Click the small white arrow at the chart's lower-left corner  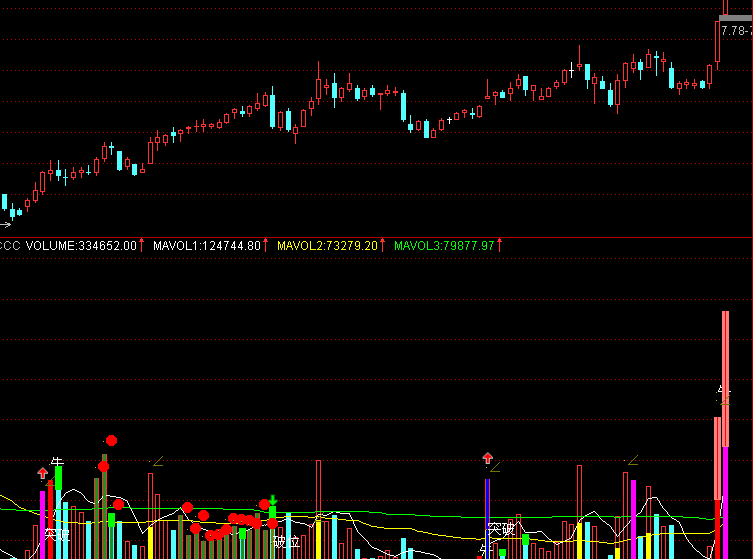click(x=5, y=224)
